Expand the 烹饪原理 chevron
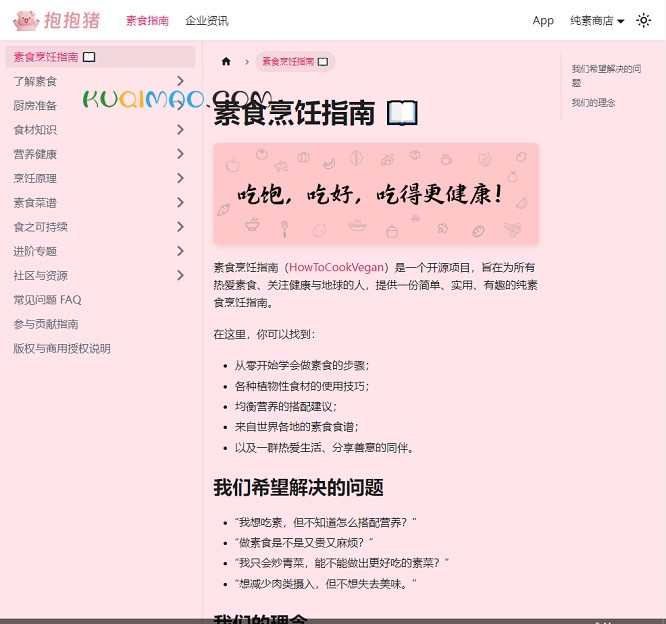This screenshot has height=624, width=666. pos(181,178)
